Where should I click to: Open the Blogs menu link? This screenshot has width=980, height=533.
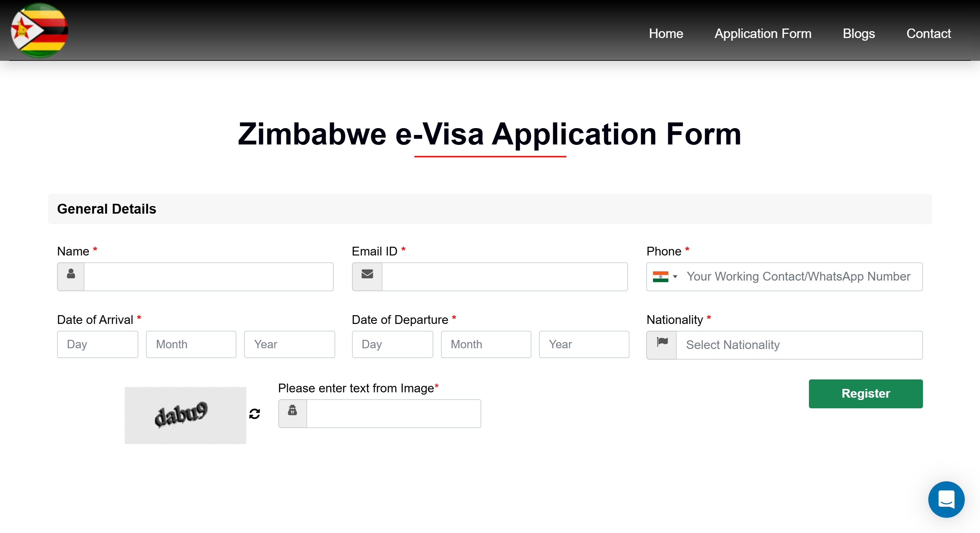[x=859, y=33]
